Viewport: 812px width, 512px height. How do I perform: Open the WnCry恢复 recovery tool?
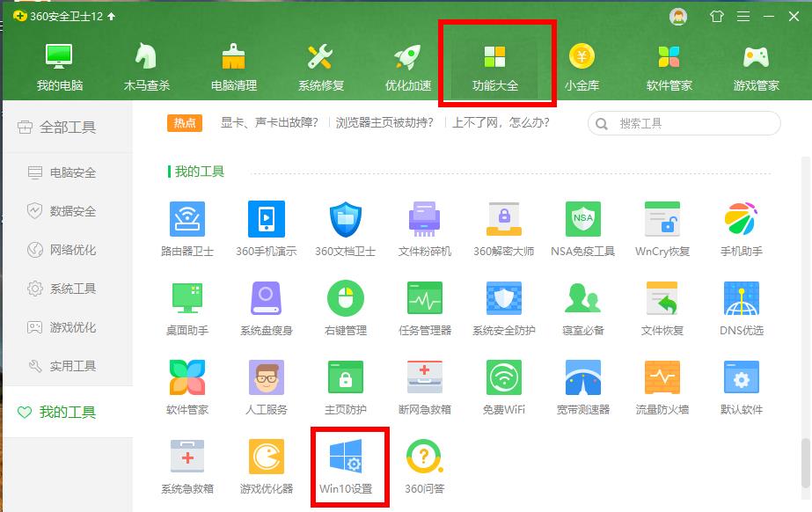tap(662, 229)
